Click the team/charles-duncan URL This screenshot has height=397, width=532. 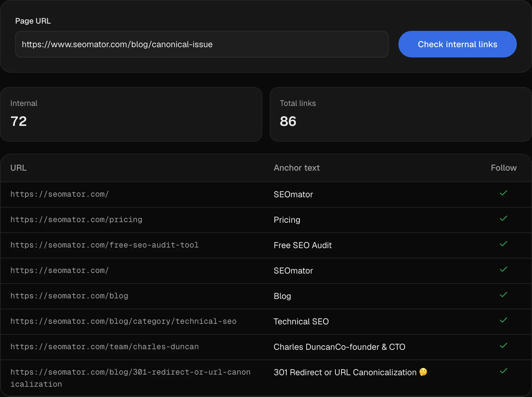pyautogui.click(x=104, y=347)
